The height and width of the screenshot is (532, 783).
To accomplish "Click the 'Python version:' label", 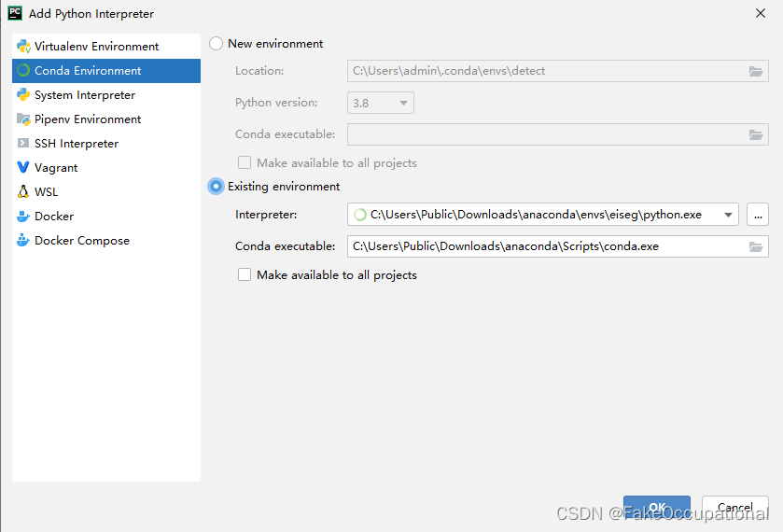I will (x=276, y=103).
